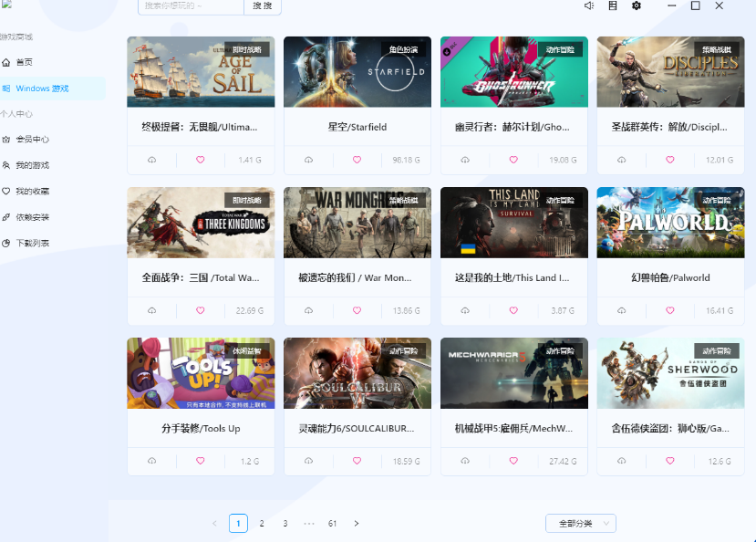Download Ultimate Admiral Age of Sail game
The width and height of the screenshot is (756, 542).
pyautogui.click(x=152, y=160)
